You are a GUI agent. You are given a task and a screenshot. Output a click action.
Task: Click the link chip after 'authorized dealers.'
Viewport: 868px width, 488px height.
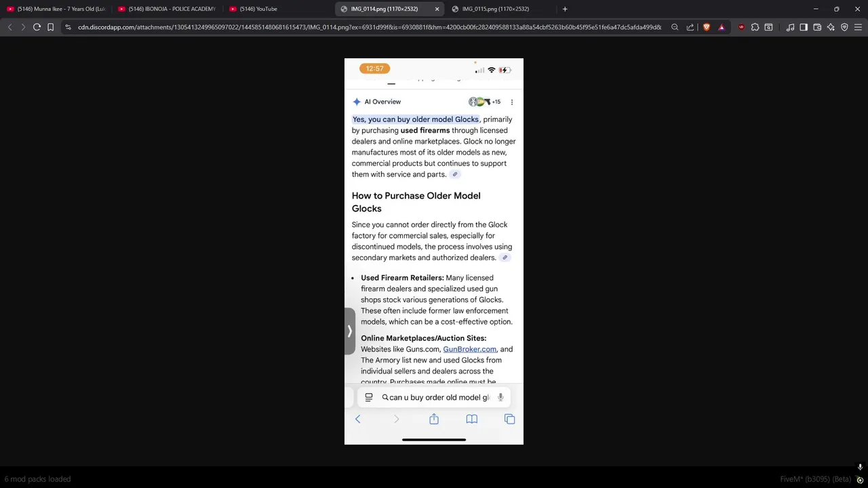coord(505,258)
